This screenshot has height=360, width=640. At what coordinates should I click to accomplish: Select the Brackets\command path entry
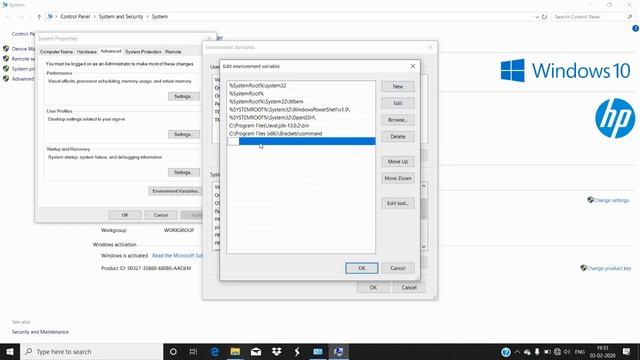pos(301,133)
